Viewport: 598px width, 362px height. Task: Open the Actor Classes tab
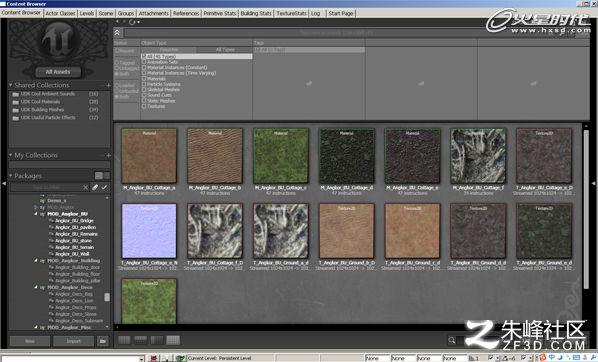[x=60, y=13]
